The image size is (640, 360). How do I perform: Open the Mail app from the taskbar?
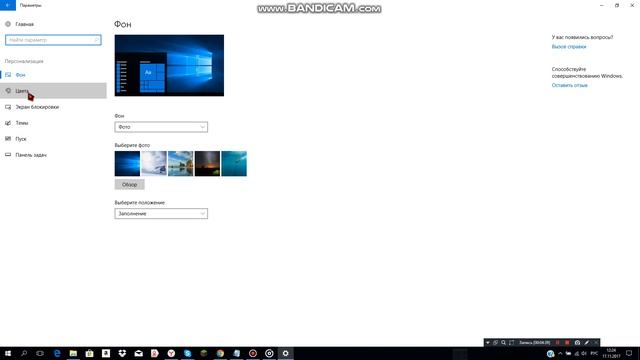[138, 353]
